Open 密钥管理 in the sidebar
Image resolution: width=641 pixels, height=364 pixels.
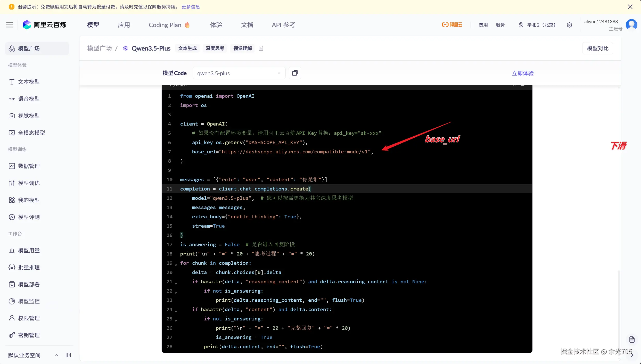point(29,335)
